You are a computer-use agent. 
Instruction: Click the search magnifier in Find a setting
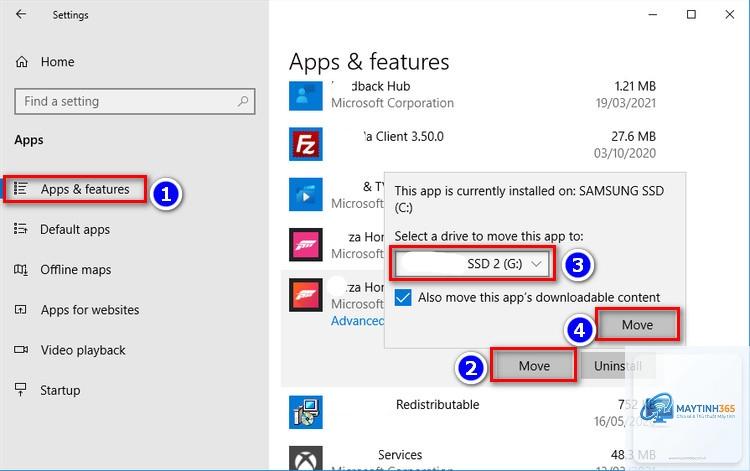coord(243,101)
